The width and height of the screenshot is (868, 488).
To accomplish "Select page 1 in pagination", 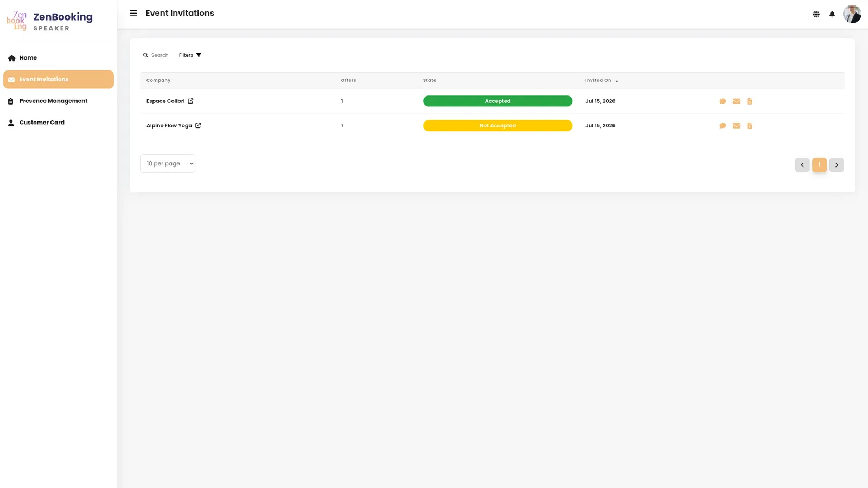I will point(819,165).
